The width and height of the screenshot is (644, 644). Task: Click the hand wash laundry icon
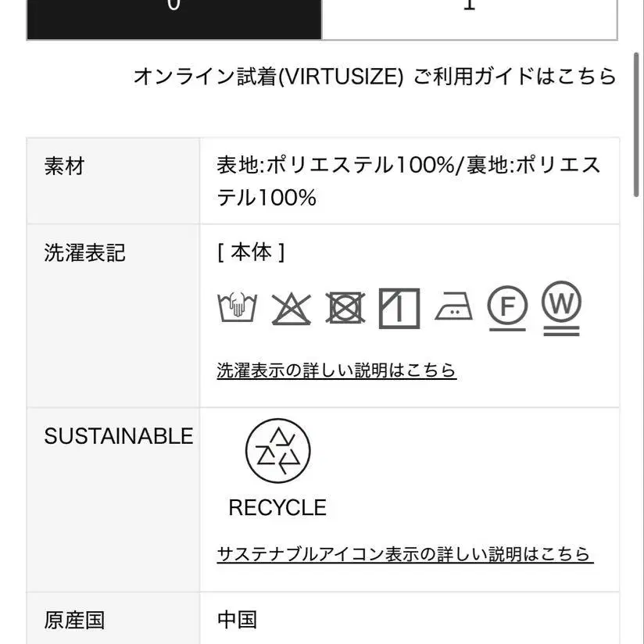pyautogui.click(x=237, y=307)
